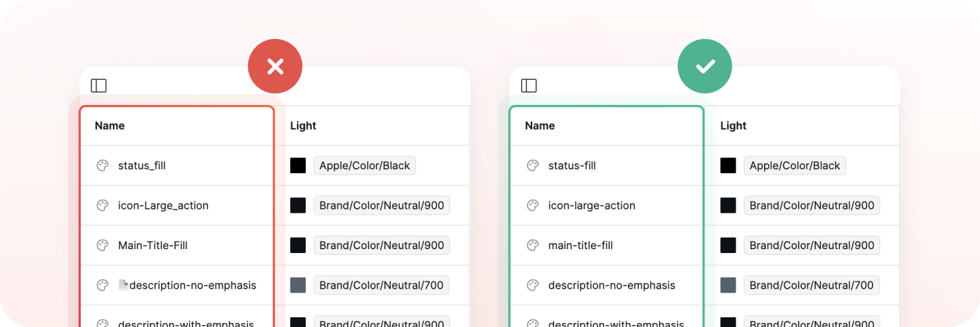Open the black swatch in the status-fill row
The height and width of the screenshot is (327, 980).
tap(729, 165)
